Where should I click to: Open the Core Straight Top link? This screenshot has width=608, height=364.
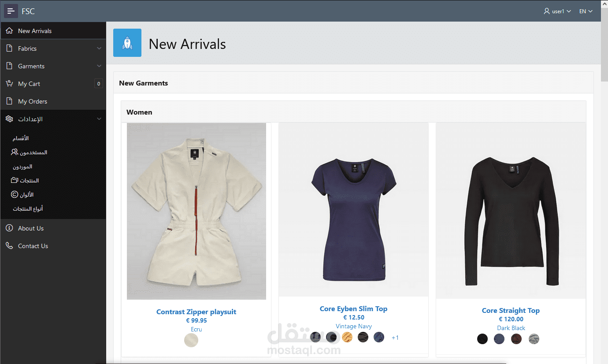[x=511, y=310]
